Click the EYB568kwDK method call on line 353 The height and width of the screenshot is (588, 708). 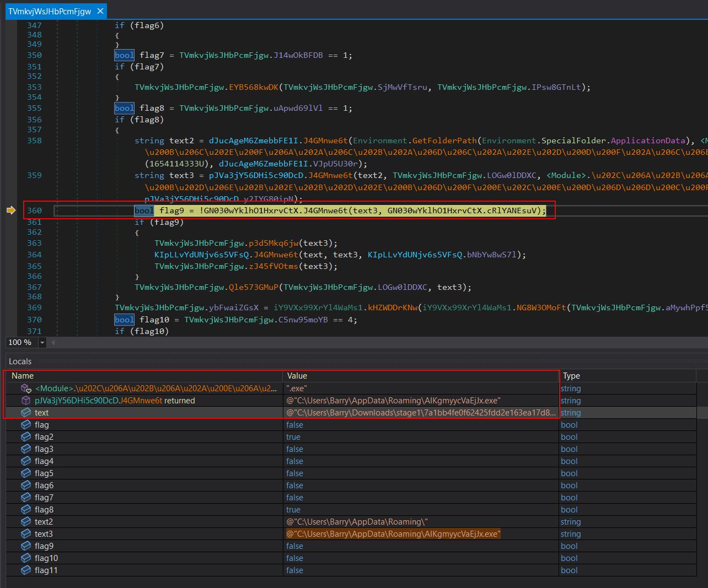click(x=255, y=87)
